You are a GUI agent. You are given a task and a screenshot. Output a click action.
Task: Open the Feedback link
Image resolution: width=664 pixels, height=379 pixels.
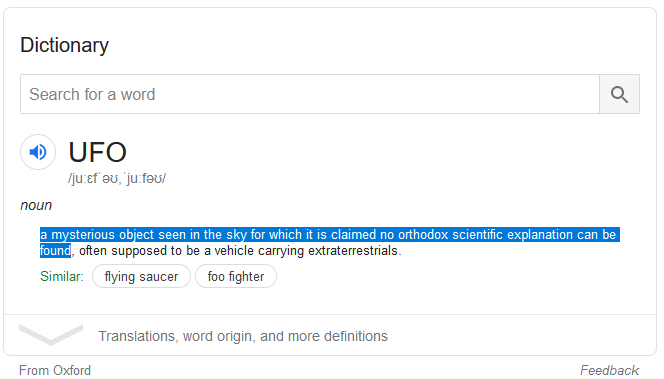pyautogui.click(x=609, y=370)
